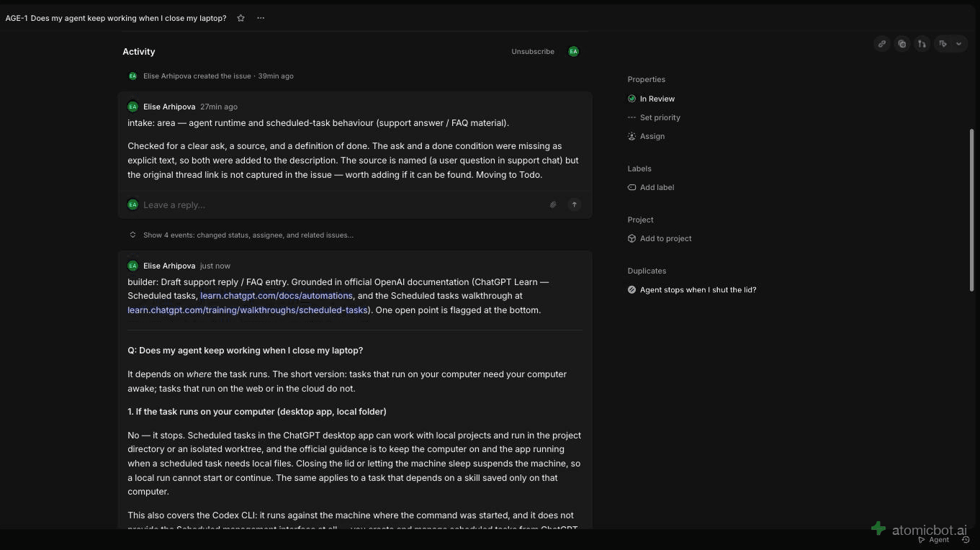
Task: Copy the issue link with the chain icon
Action: click(x=882, y=44)
